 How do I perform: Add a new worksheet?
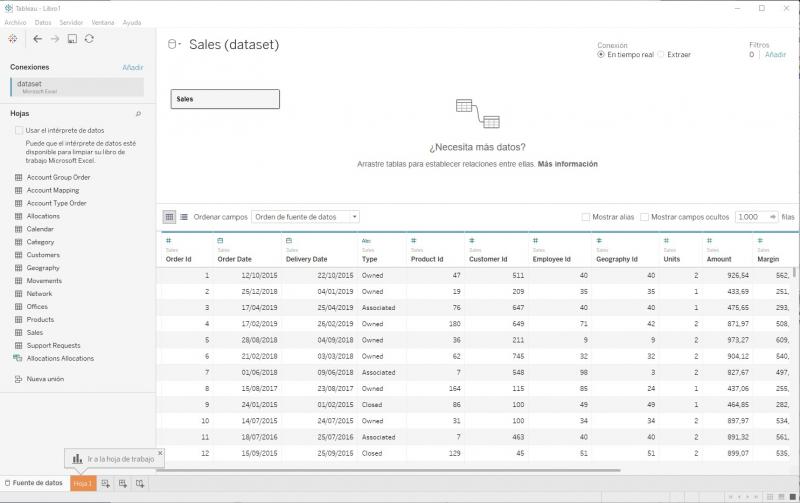[x=106, y=484]
